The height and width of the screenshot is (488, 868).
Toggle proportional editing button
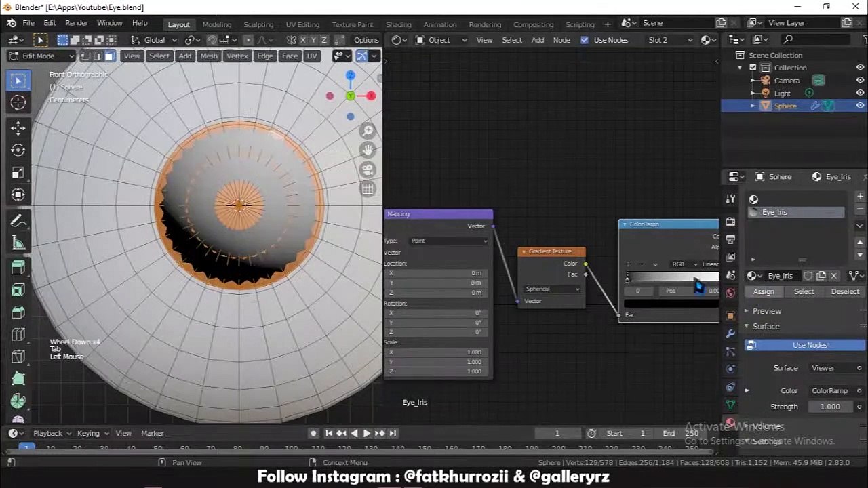pos(249,40)
